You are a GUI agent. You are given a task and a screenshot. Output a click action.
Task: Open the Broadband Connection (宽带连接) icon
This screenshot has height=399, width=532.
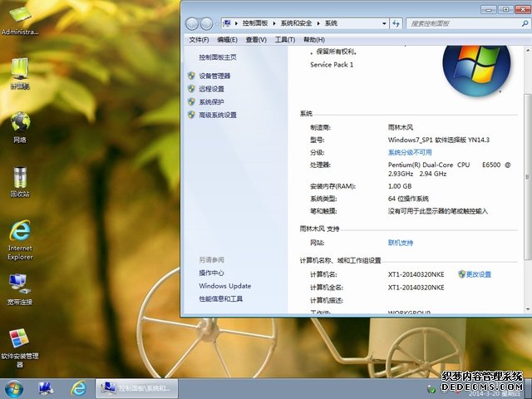[20, 289]
